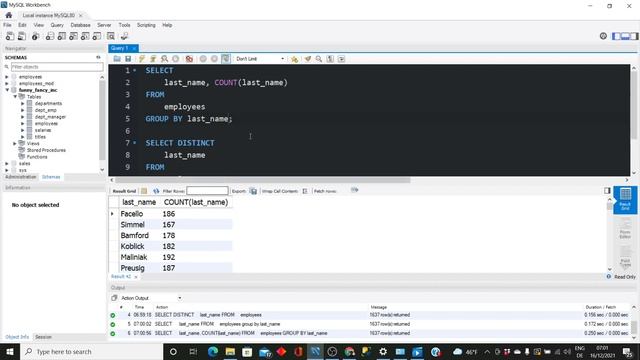Switch to the Session tab
The image size is (640, 360).
(43, 337)
